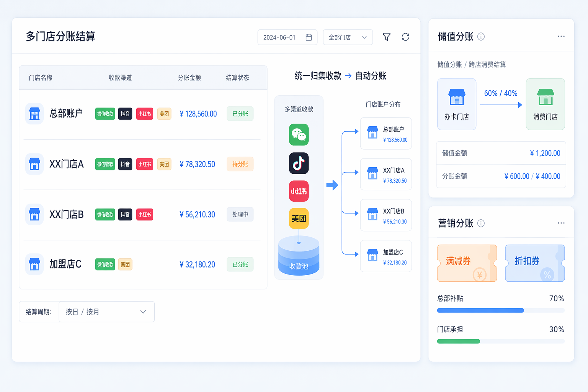The image size is (588, 392).
Task: Open more options for 营销分账 card
Action: pos(561,223)
